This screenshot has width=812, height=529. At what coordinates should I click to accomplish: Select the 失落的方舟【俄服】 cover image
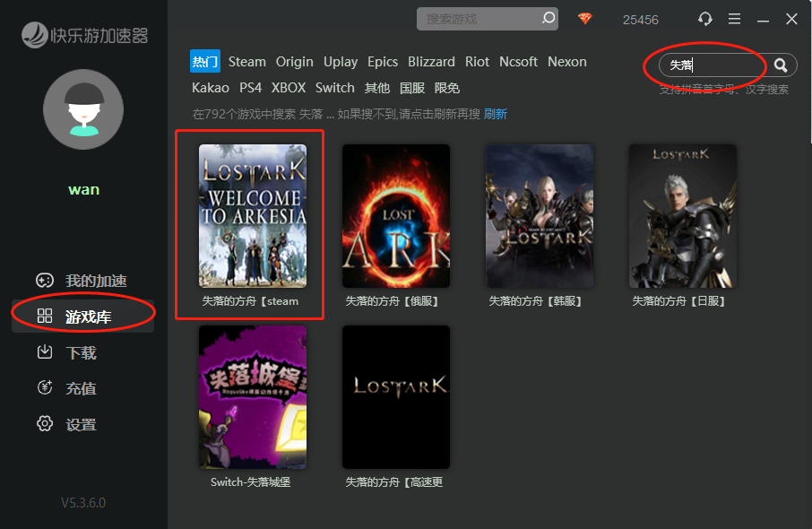click(x=396, y=215)
